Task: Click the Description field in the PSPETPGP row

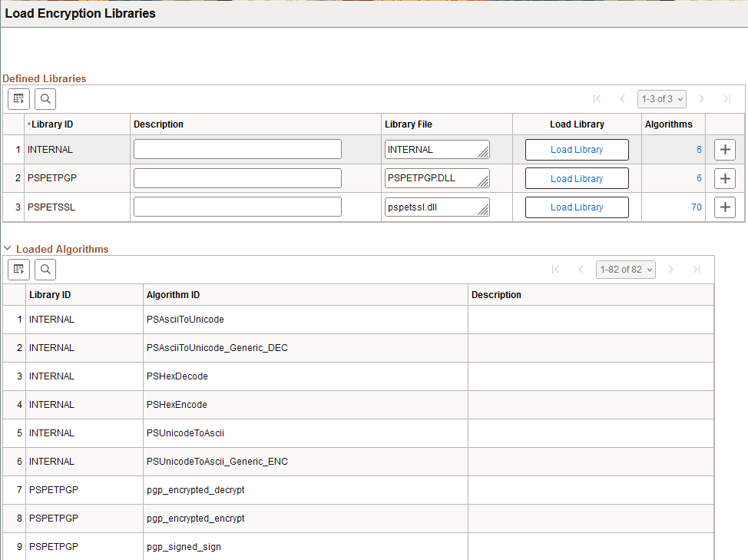Action: click(x=237, y=177)
